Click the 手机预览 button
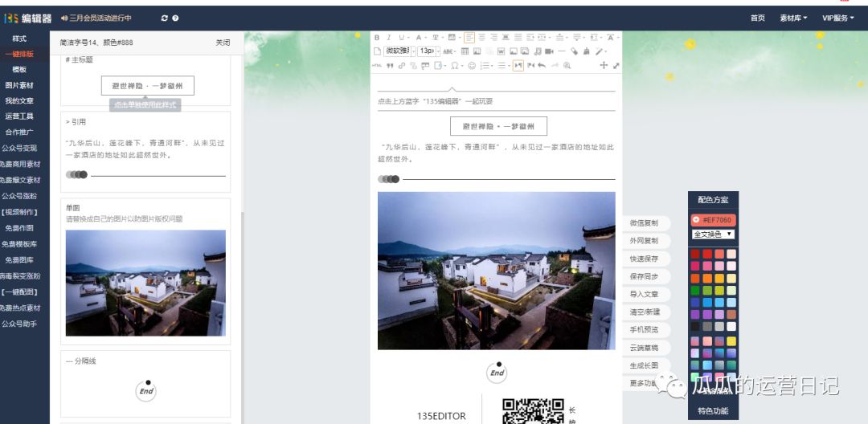Viewport: 868px width, 424px height. (x=644, y=329)
